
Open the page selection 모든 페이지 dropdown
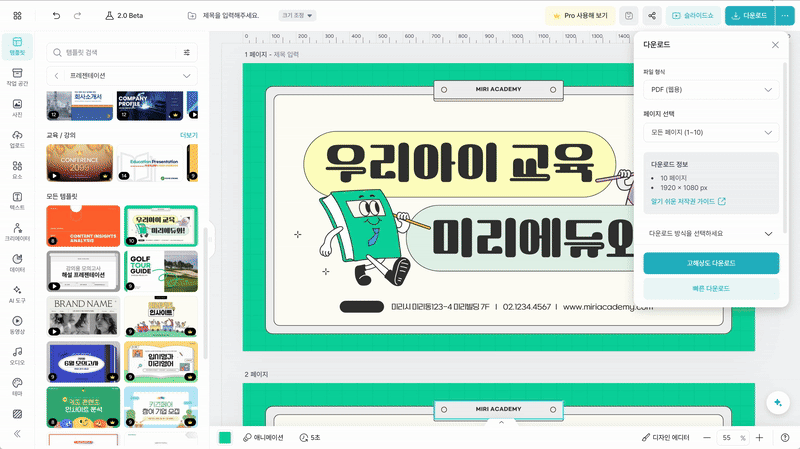click(710, 132)
